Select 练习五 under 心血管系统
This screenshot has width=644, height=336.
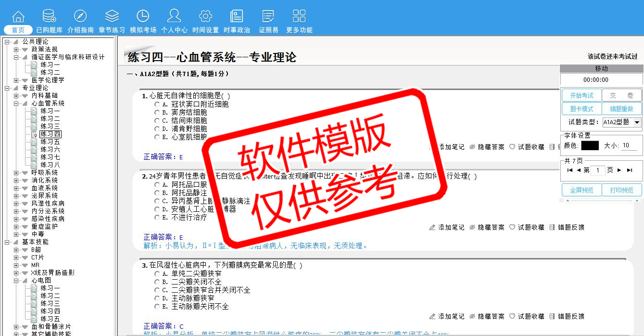point(50,142)
